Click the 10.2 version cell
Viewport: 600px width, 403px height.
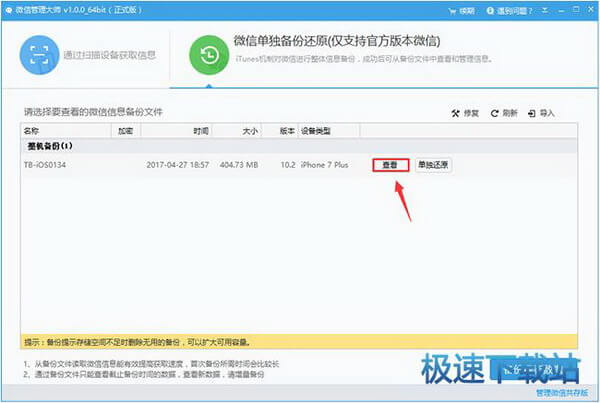coord(288,165)
